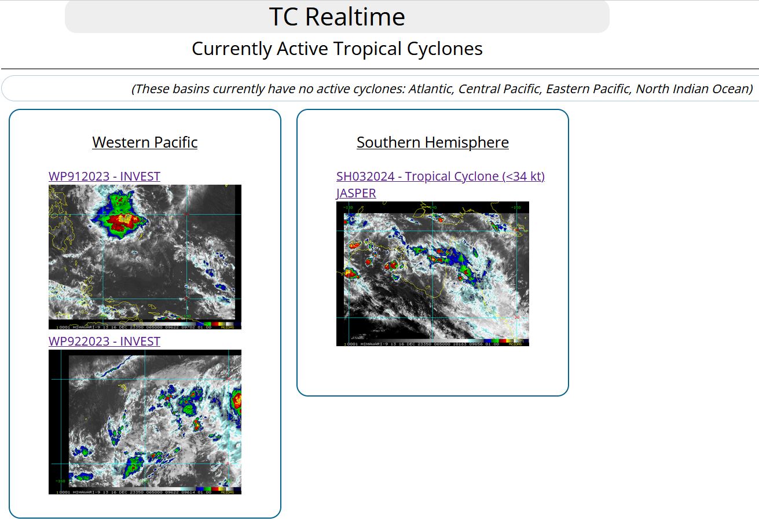This screenshot has height=532, width=759.
Task: Click the Southern Hemisphere basin heading
Action: tap(432, 142)
